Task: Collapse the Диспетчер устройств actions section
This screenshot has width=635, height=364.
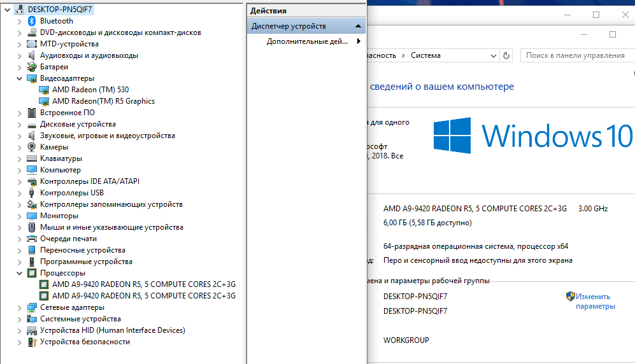Action: pos(358,26)
